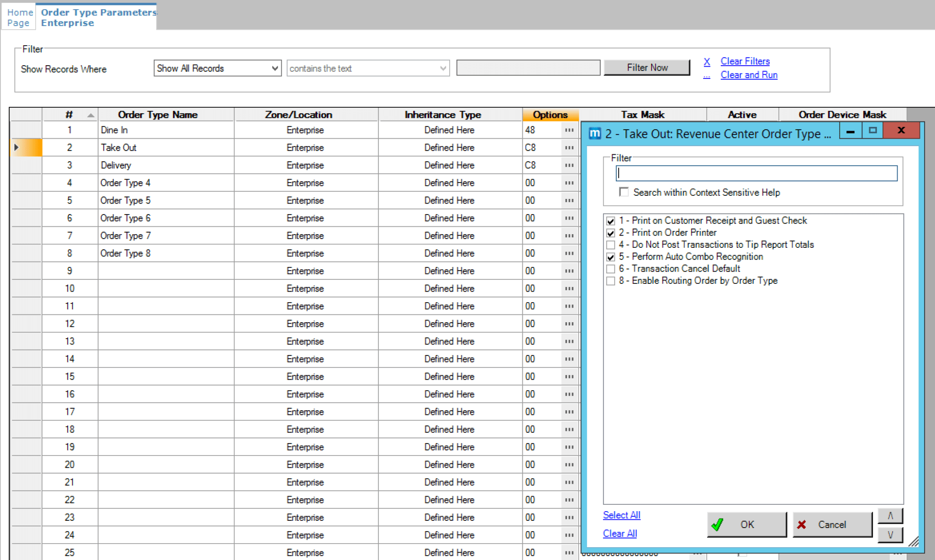Click the sort arrow in # column header
The image size is (935, 560).
[x=91, y=115]
